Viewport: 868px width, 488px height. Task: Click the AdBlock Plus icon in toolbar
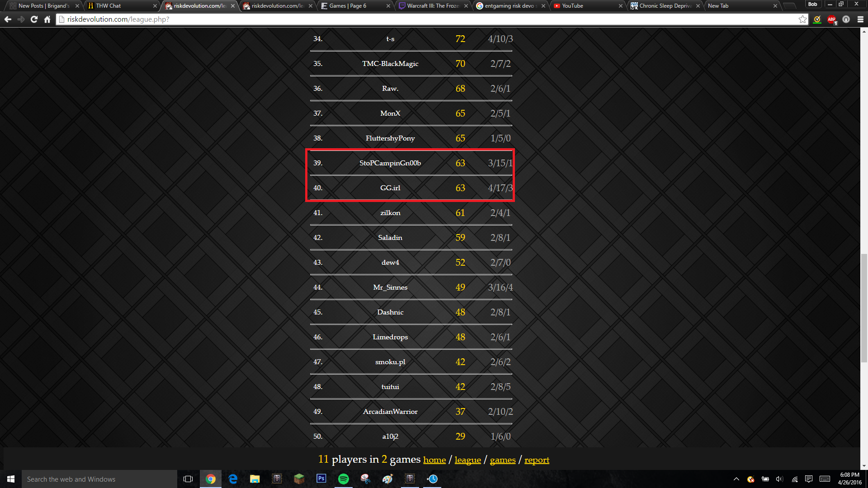[832, 19]
